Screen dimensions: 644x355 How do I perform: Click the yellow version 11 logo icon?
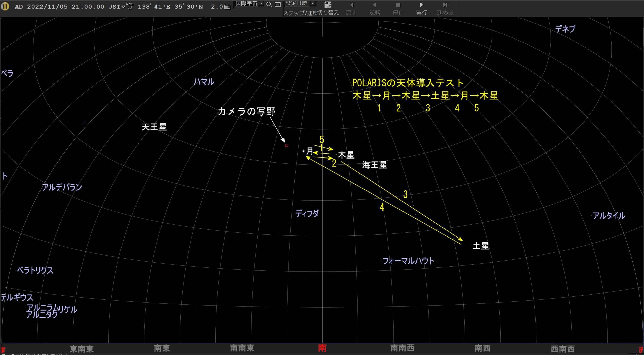(5, 7)
